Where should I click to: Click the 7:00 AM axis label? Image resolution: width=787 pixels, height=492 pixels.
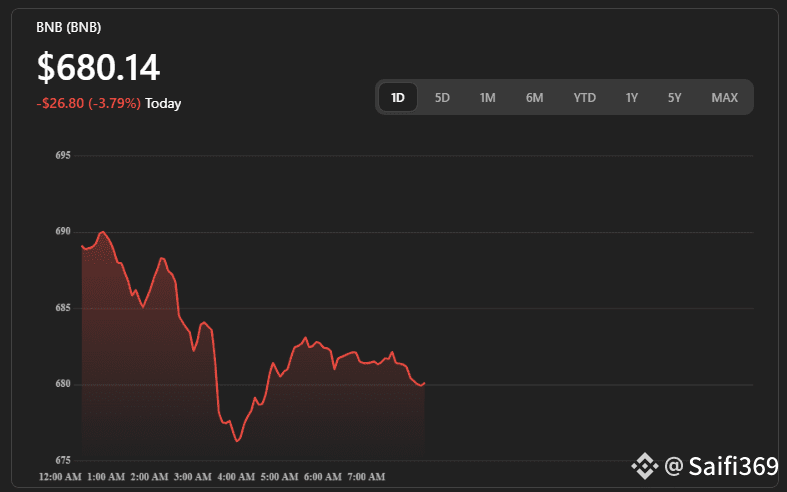tap(366, 477)
